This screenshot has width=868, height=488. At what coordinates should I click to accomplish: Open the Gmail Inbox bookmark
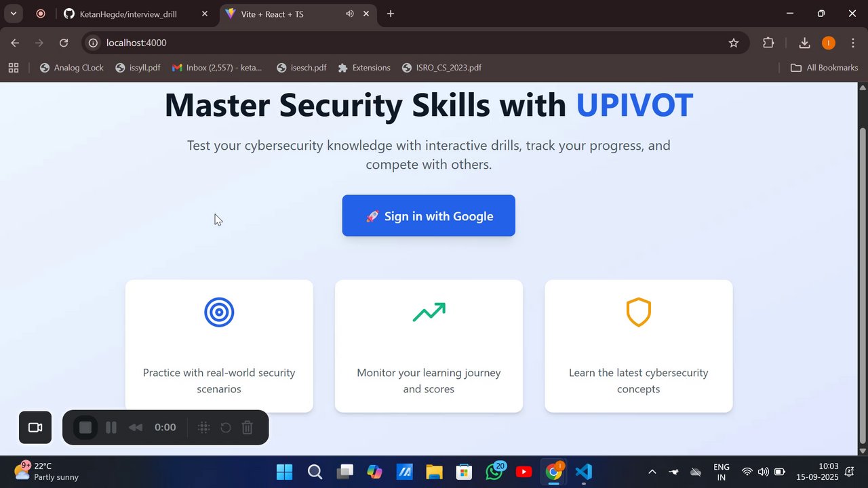coord(218,68)
